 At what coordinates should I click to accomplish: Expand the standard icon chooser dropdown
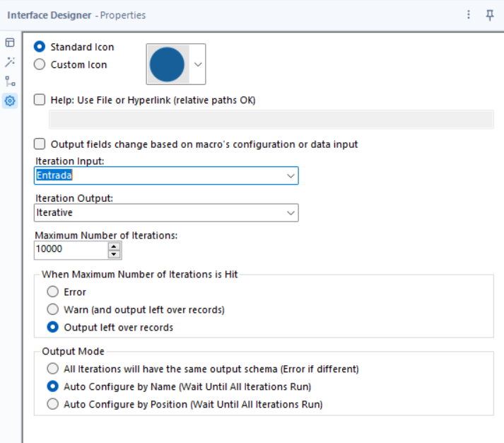tap(198, 64)
